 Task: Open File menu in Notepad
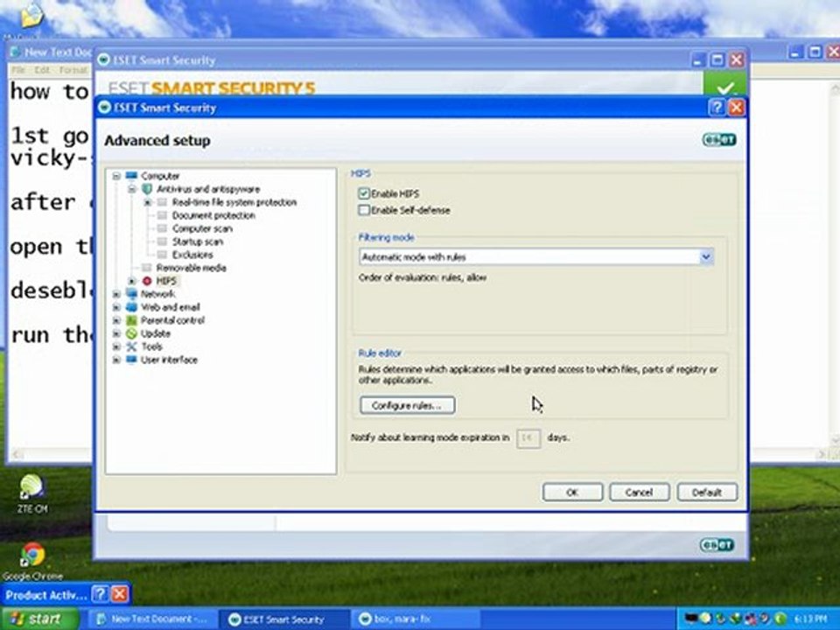(x=18, y=70)
